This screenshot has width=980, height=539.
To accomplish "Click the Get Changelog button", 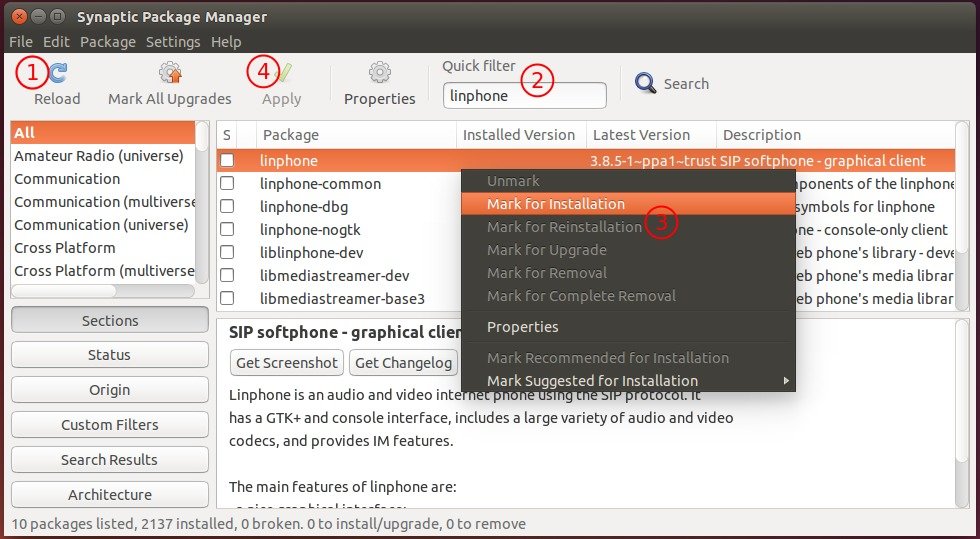I will (403, 363).
